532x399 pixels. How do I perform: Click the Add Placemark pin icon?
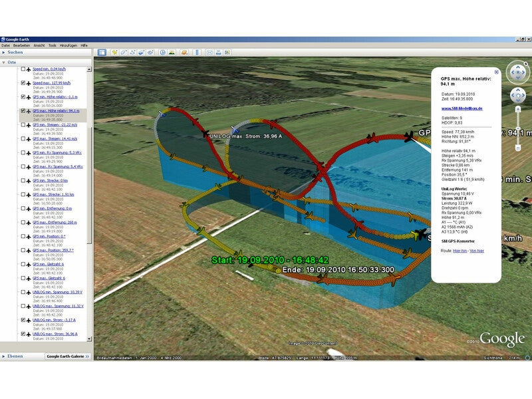point(114,52)
